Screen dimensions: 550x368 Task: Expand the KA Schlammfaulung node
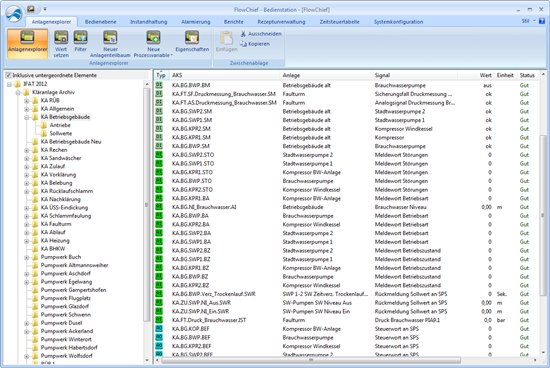pyautogui.click(x=27, y=216)
